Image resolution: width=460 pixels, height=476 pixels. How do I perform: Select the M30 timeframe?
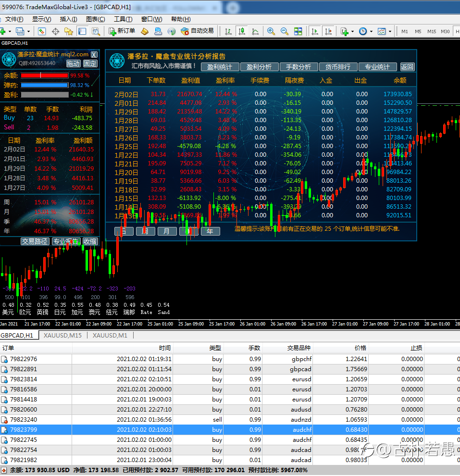click(445, 31)
